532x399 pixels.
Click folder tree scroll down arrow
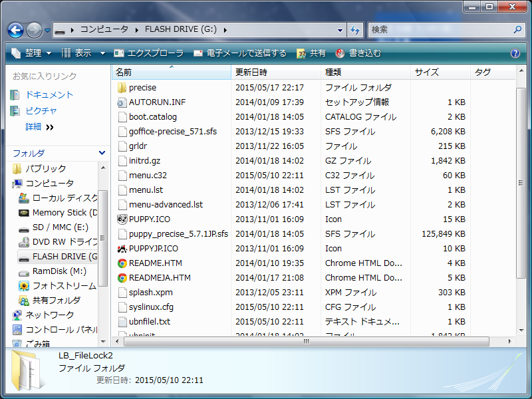click(x=103, y=342)
